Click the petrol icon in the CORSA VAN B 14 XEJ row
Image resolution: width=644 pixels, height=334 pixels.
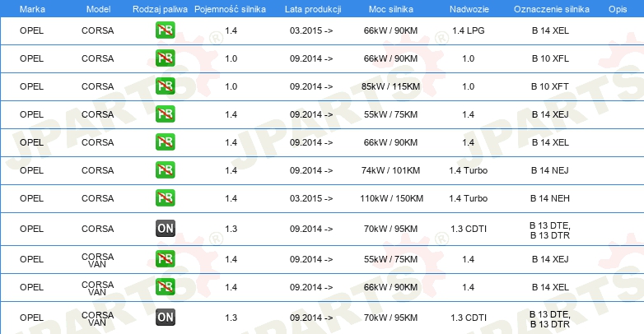pos(165,259)
